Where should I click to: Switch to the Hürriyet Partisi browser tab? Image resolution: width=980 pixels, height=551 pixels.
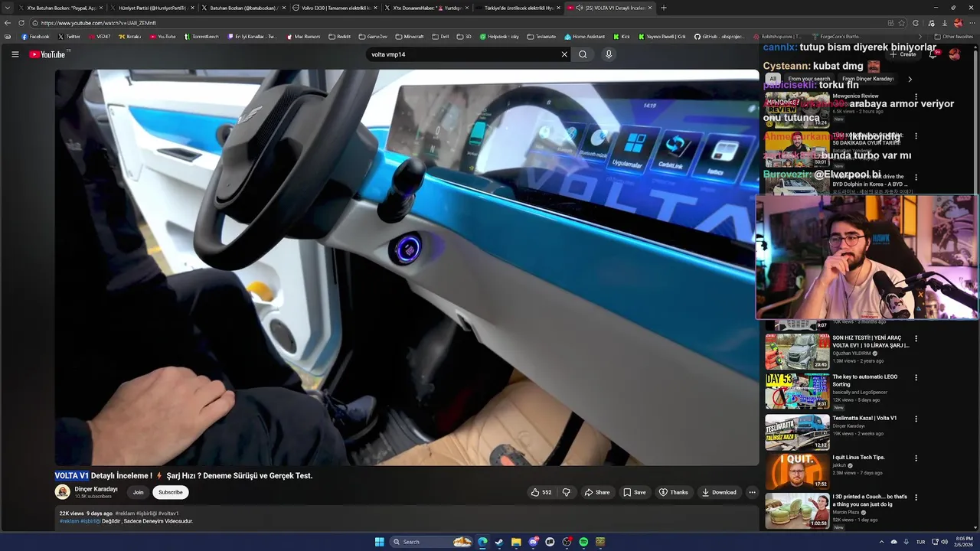click(152, 8)
